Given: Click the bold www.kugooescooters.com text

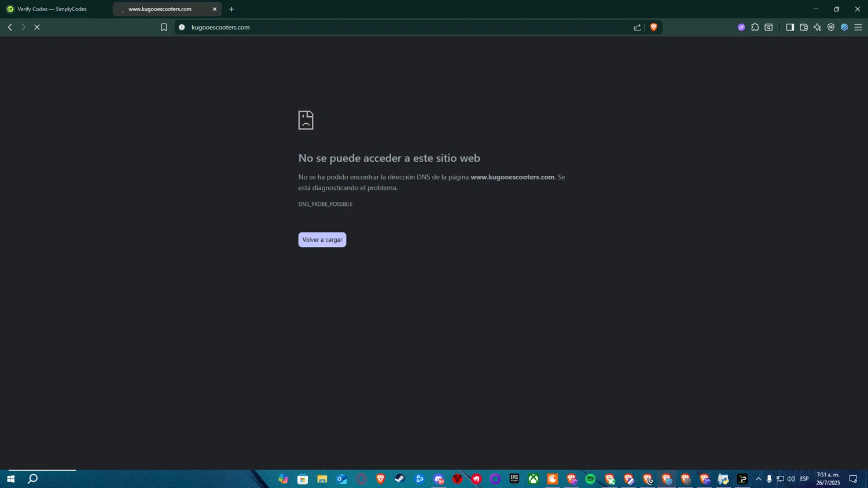Looking at the screenshot, I should click(512, 177).
